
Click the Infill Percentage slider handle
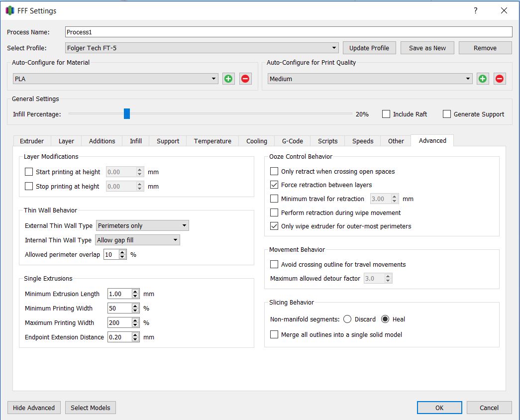coord(127,114)
